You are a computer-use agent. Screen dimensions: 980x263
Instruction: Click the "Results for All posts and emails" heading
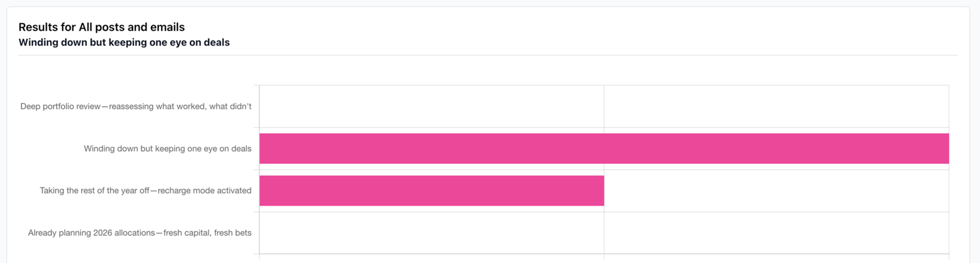click(x=102, y=27)
